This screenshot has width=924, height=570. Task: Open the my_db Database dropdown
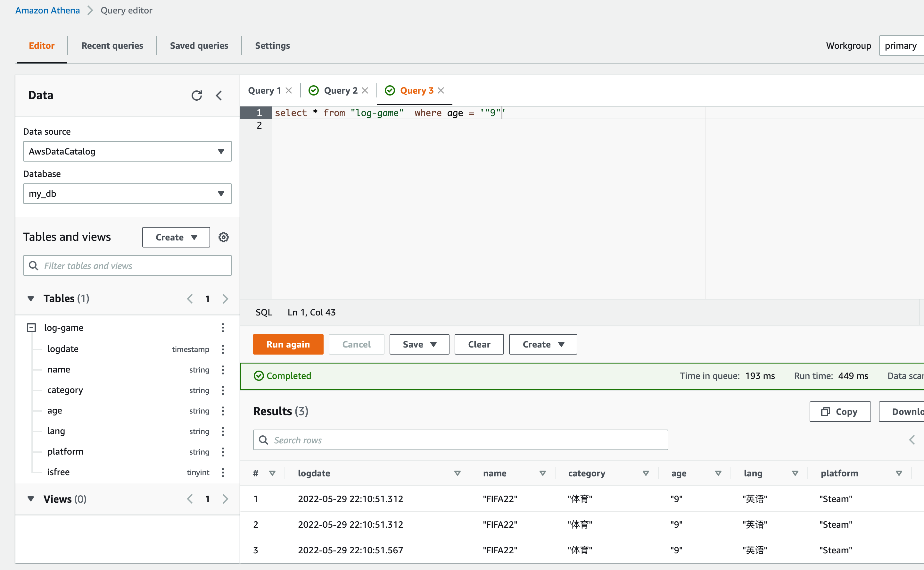click(x=127, y=193)
